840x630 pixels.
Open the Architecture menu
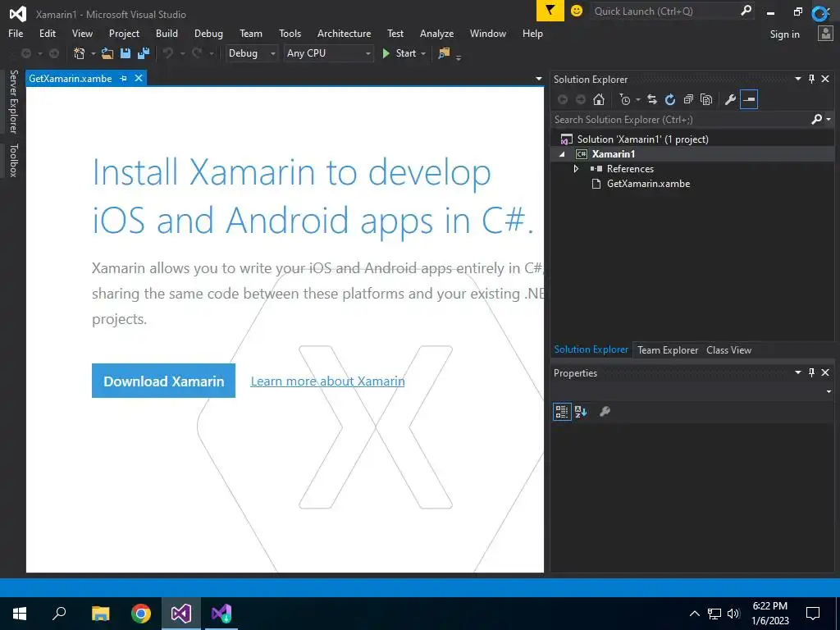(344, 33)
